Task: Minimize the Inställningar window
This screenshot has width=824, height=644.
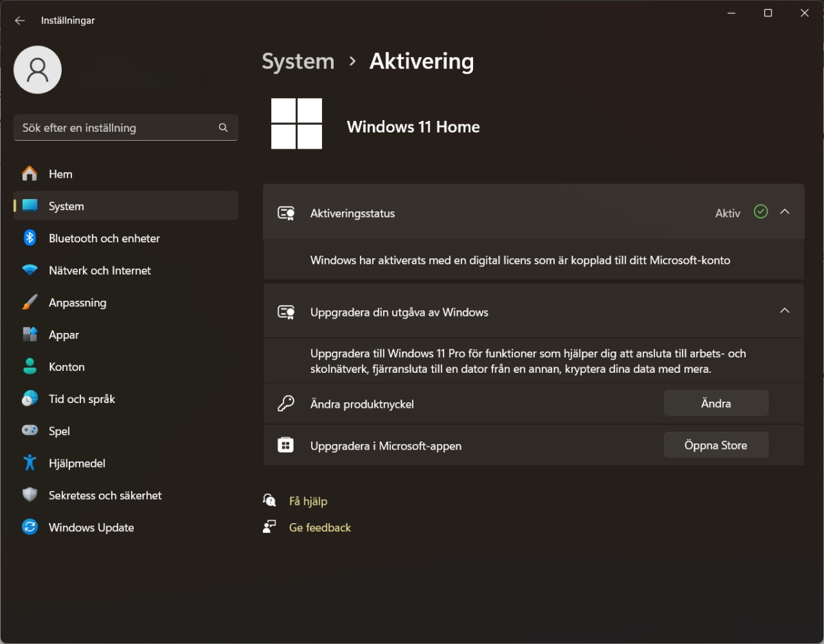Action: point(731,13)
